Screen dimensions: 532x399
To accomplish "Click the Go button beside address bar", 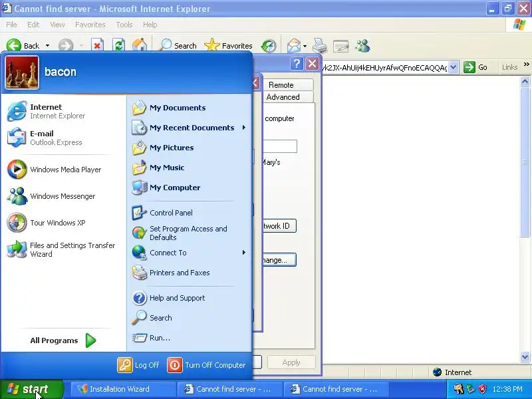I will (x=475, y=67).
